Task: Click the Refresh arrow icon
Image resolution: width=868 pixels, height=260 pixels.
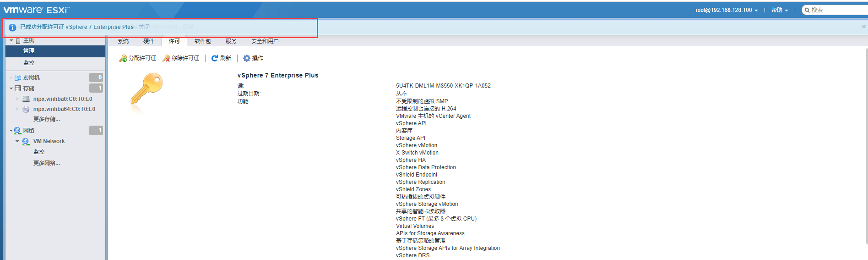Action: pyautogui.click(x=215, y=58)
